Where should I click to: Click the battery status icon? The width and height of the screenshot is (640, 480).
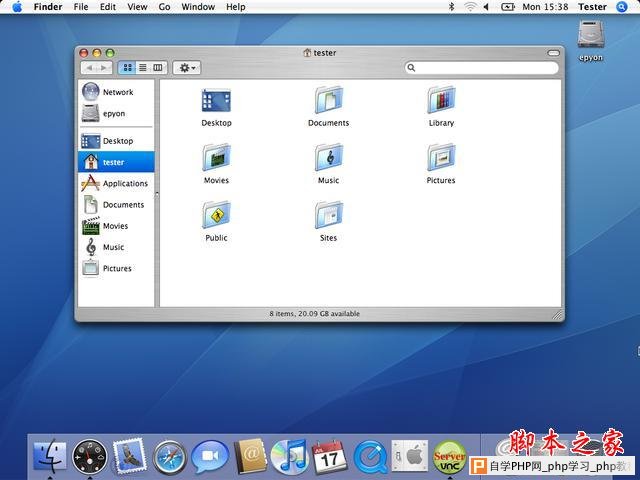click(507, 7)
